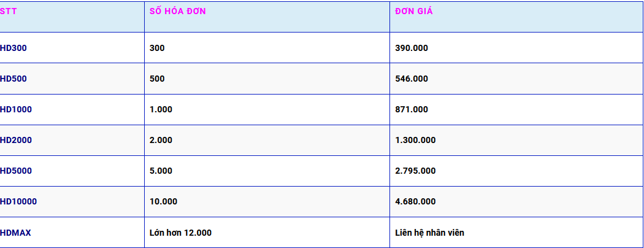Select the HD1000 package name
644x248 pixels.
[15, 109]
